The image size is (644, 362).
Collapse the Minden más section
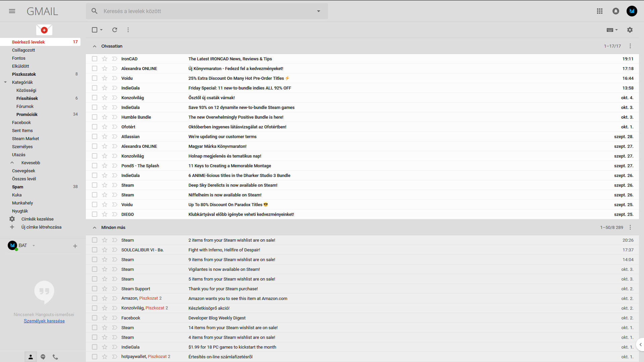point(95,228)
